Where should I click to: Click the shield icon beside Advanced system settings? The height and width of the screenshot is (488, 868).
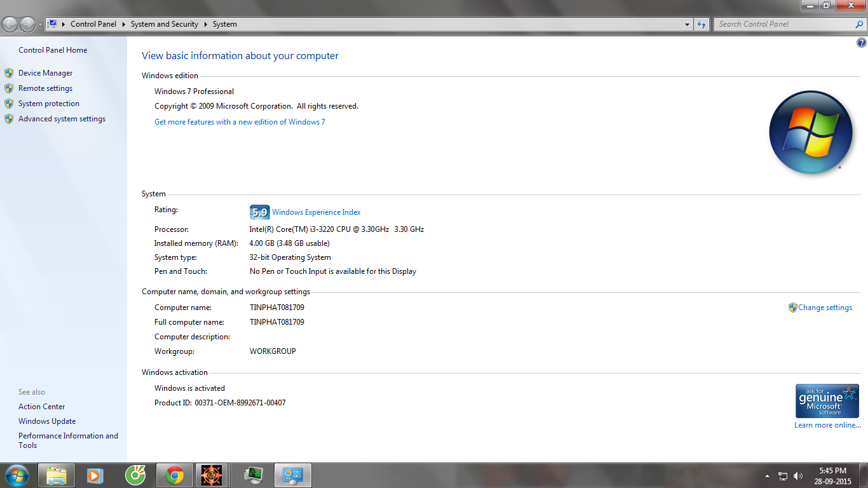[9, 119]
